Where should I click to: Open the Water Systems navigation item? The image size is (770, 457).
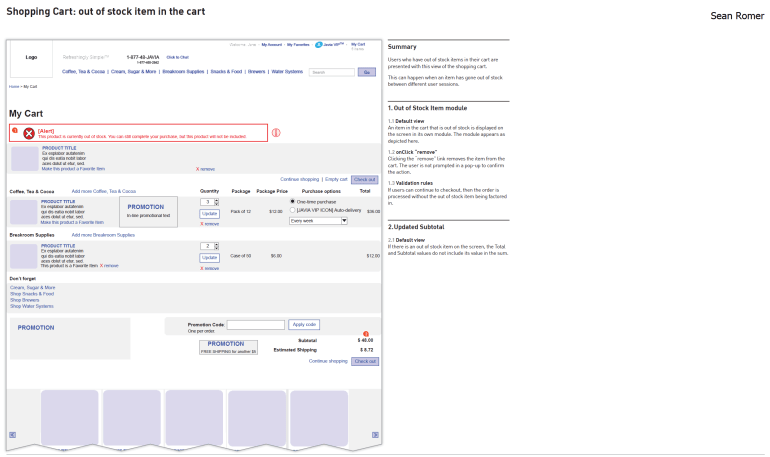point(287,72)
